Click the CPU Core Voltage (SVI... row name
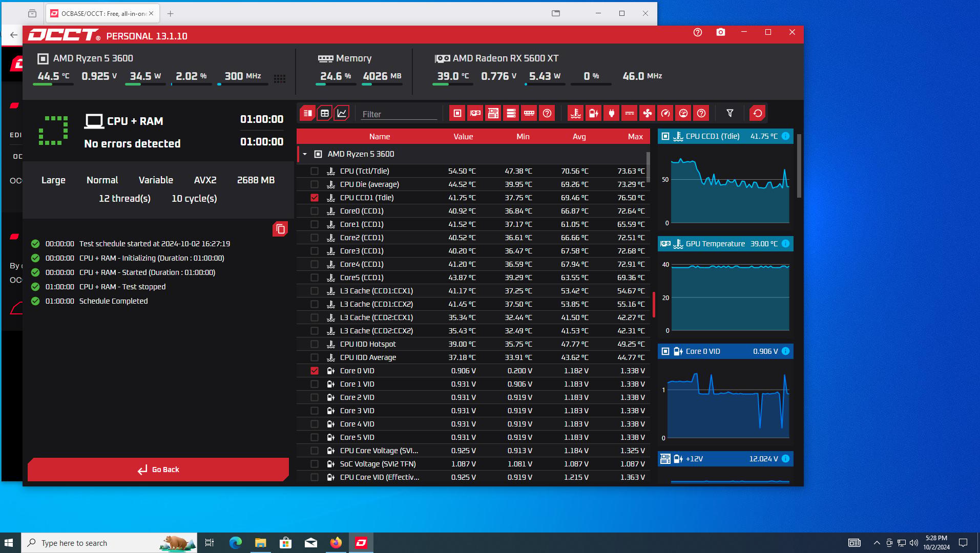 379,451
